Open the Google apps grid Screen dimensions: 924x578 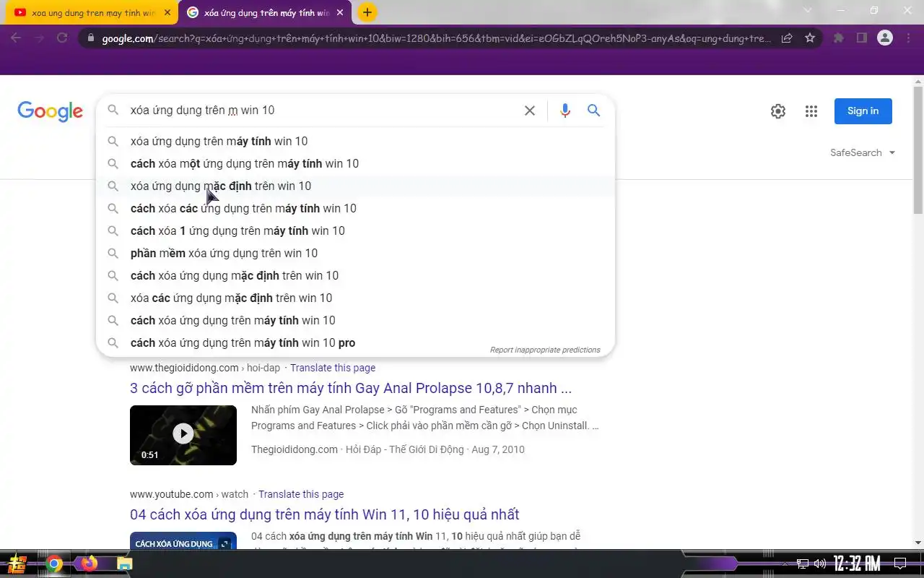811,111
